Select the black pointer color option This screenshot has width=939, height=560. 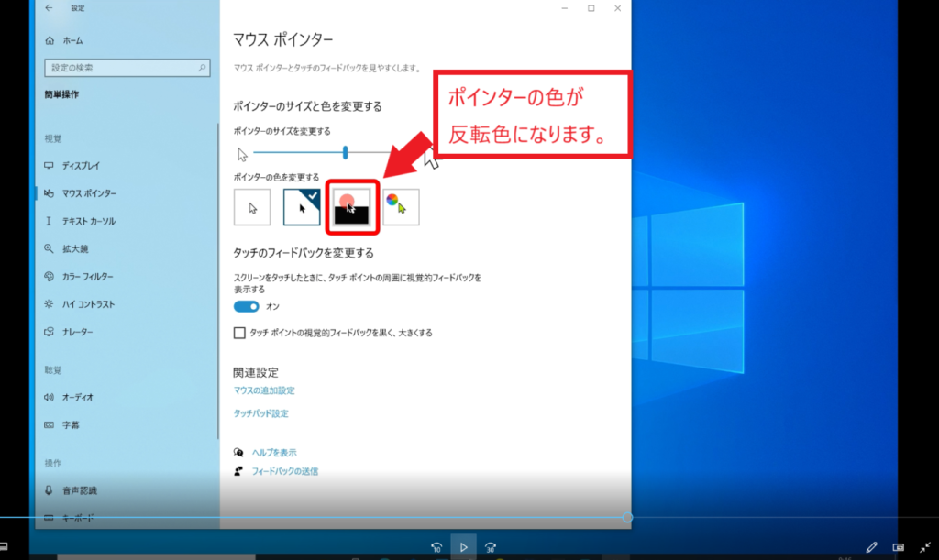(x=302, y=208)
